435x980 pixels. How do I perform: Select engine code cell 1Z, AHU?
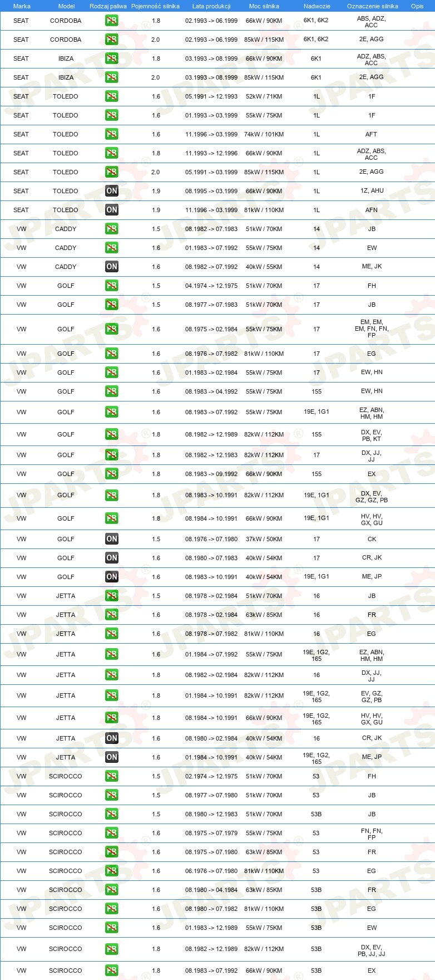point(372,190)
